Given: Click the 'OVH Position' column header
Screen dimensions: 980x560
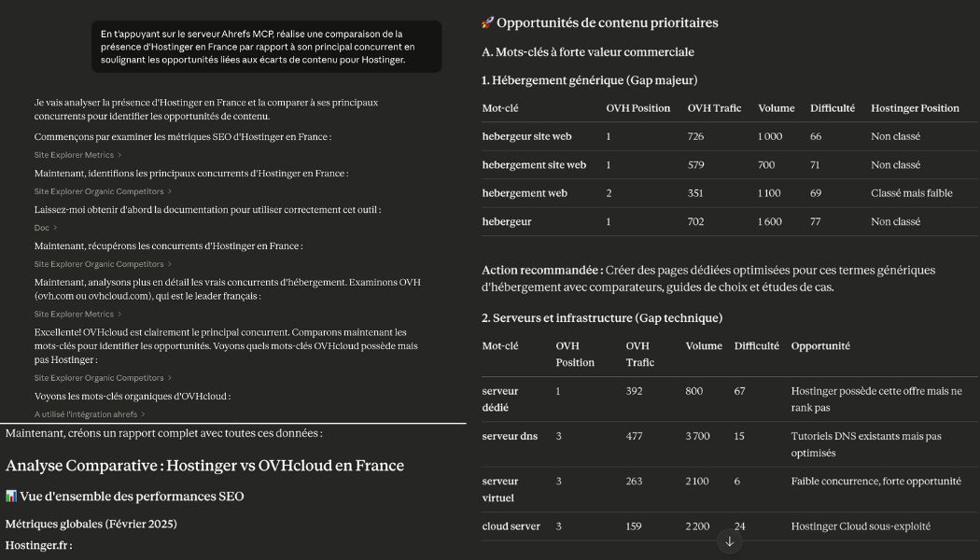Looking at the screenshot, I should pos(638,108).
